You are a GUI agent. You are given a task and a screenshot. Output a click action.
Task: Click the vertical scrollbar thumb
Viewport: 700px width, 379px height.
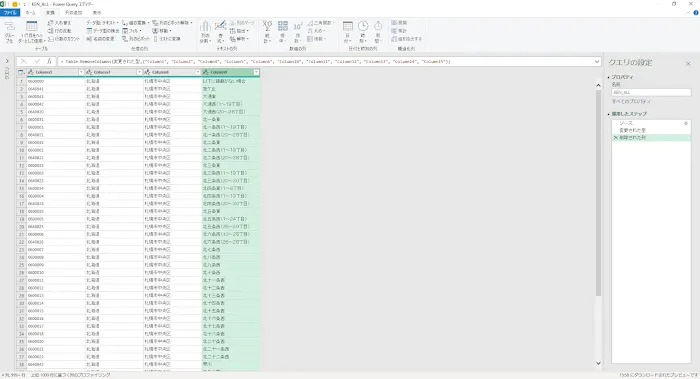(598, 193)
